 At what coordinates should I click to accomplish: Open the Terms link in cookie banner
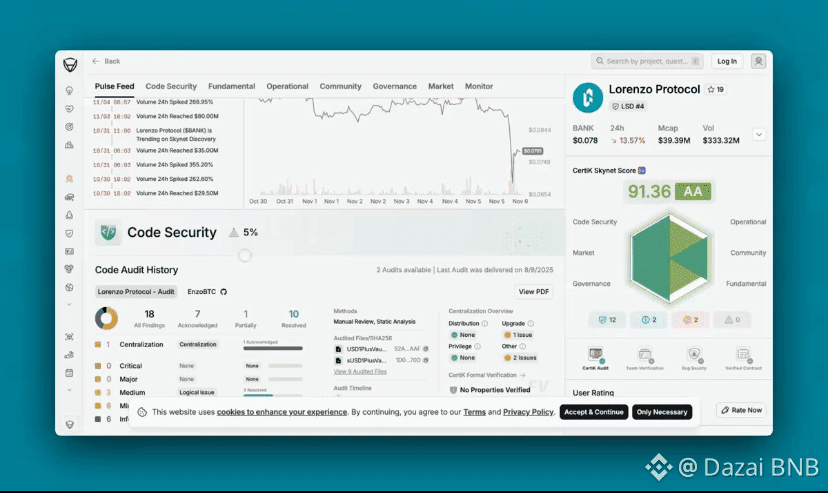(475, 412)
